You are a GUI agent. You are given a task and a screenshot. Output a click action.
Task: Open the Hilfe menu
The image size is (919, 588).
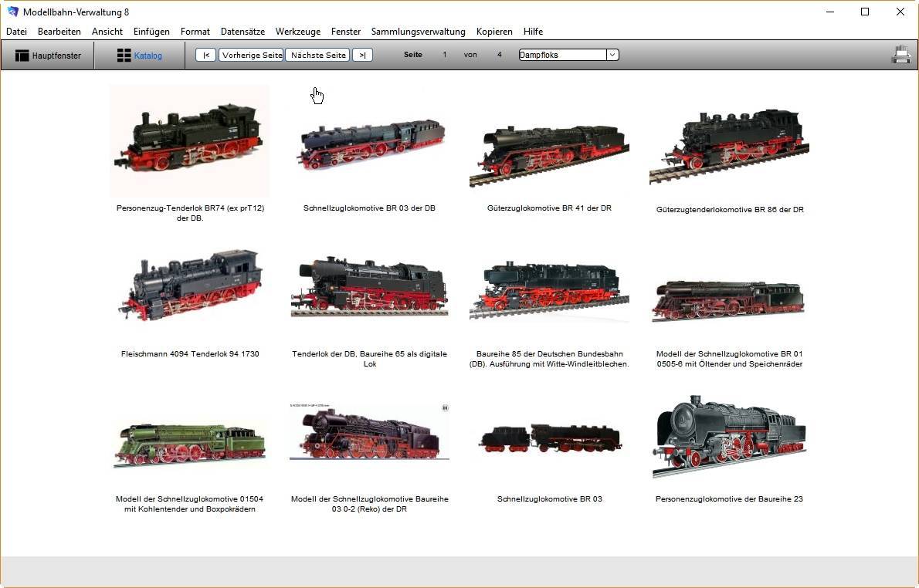pos(533,32)
